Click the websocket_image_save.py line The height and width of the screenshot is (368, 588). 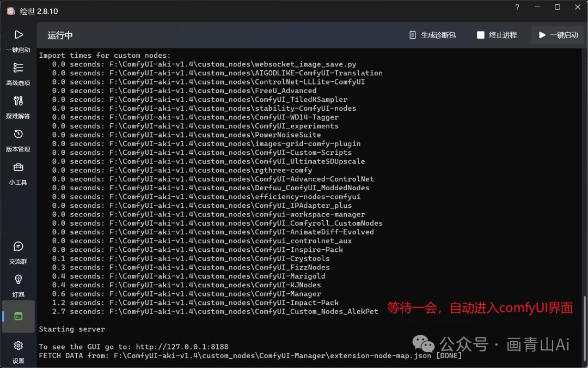pyautogui.click(x=204, y=64)
